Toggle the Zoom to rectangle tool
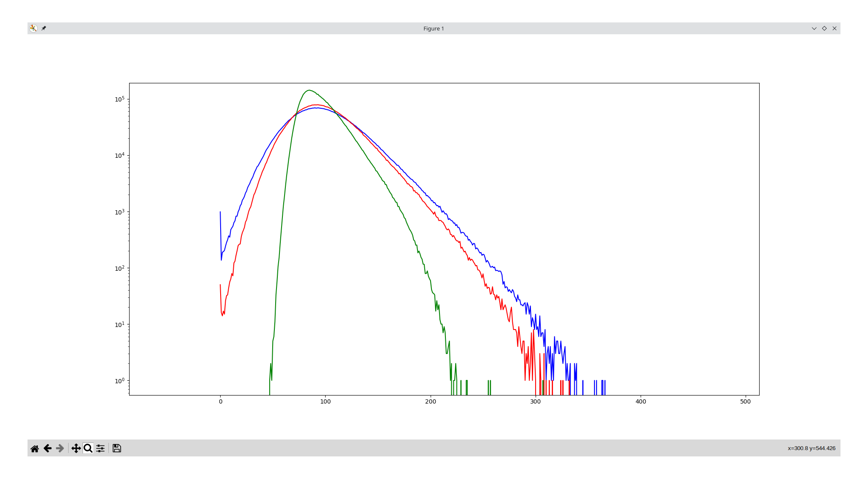The width and height of the screenshot is (868, 489). pos(88,448)
